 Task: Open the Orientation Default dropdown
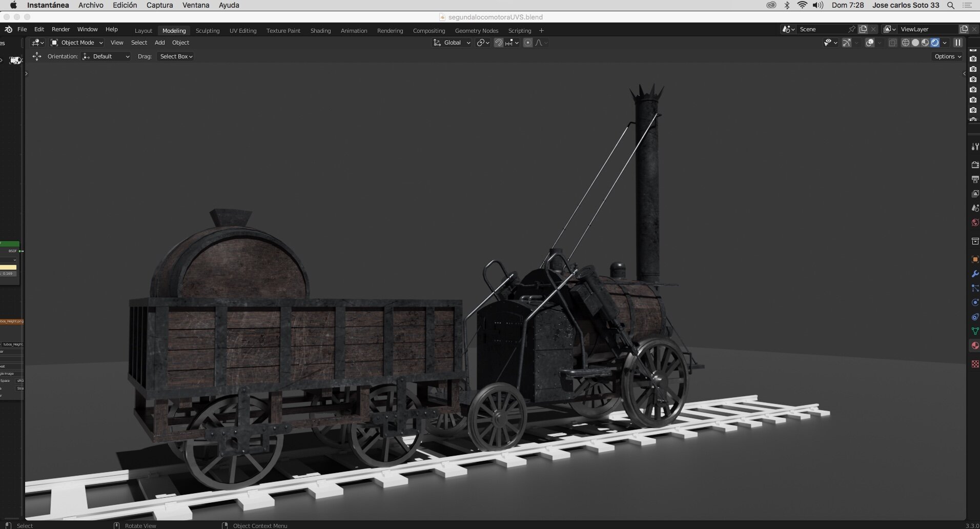click(x=106, y=56)
